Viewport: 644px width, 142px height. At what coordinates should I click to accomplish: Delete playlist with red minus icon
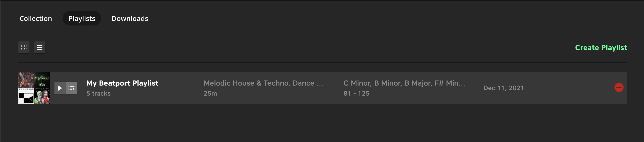(619, 88)
